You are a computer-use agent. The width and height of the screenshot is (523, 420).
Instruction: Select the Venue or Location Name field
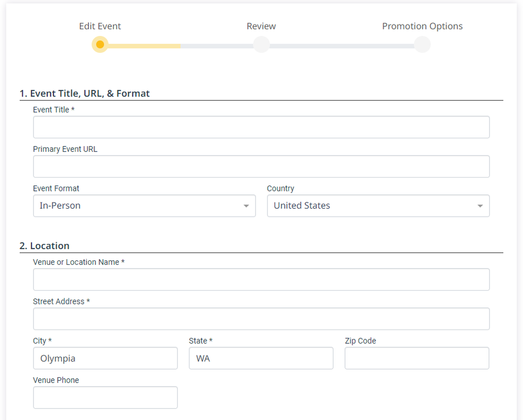261,280
